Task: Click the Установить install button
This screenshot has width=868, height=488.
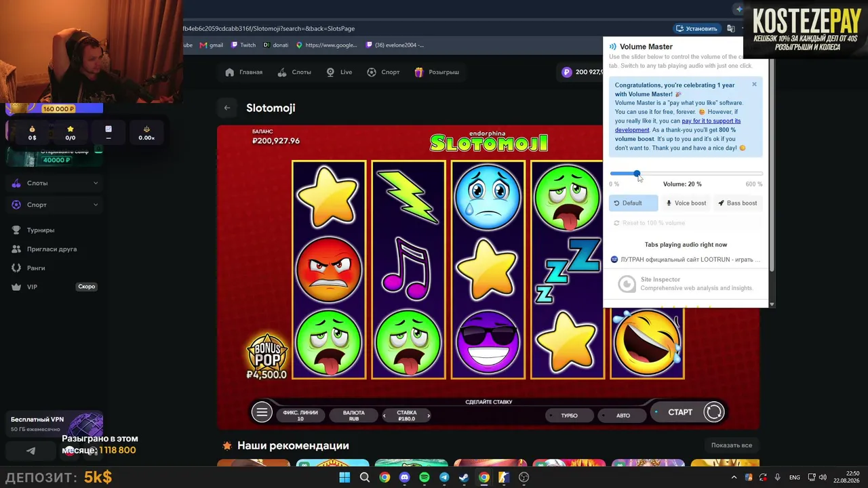Action: point(696,28)
